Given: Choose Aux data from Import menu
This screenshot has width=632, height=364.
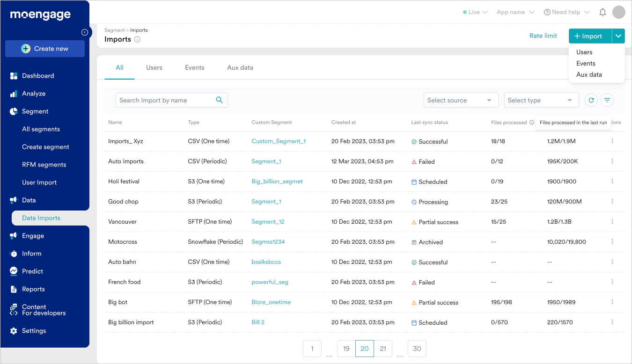Looking at the screenshot, I should pos(589,74).
